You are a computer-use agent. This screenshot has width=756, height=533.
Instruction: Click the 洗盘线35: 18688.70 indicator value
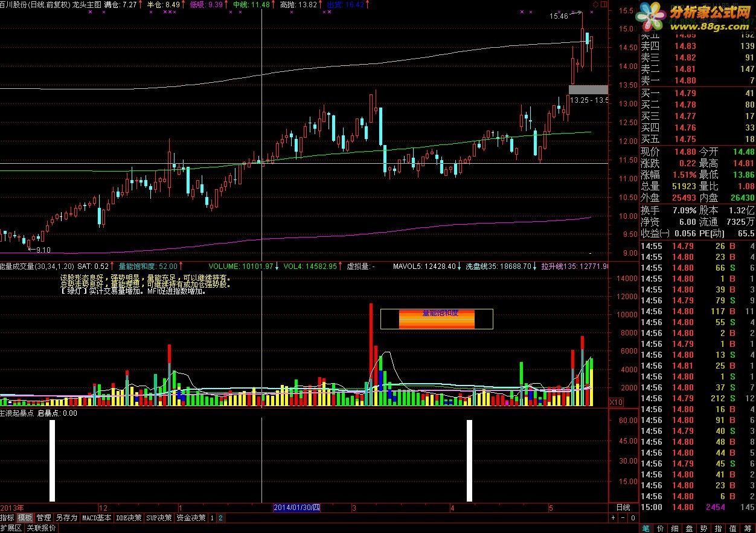coord(498,266)
